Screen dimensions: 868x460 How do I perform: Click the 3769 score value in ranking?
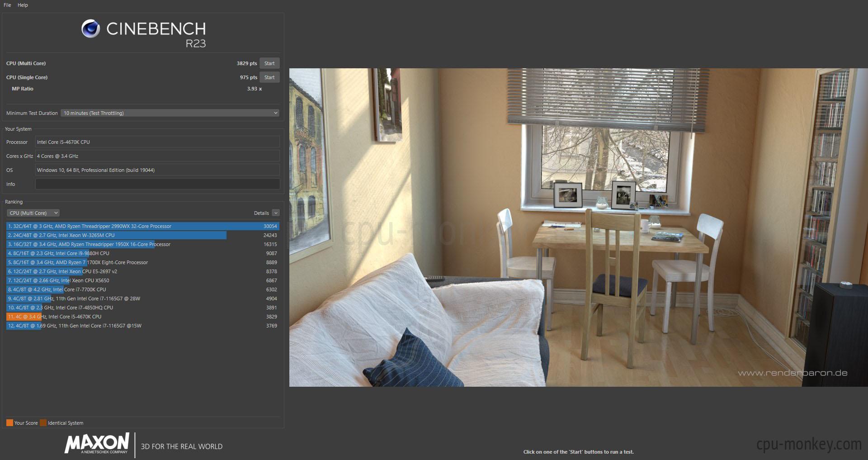click(272, 326)
